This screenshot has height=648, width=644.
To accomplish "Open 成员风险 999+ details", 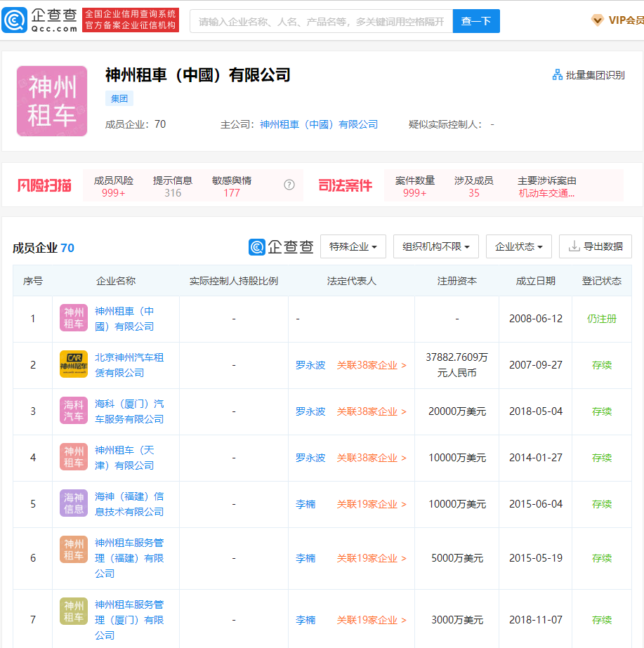I will (x=113, y=186).
